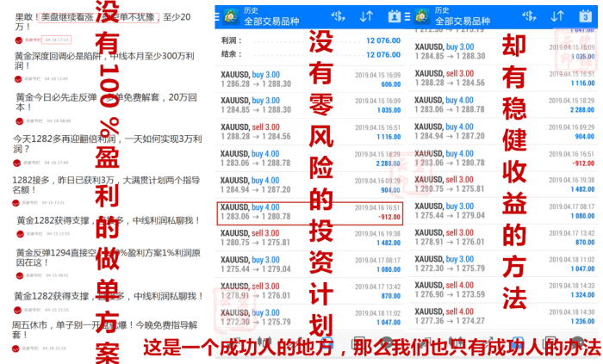Click the red author avatar dated 04-16 13:31

(x=16, y=203)
